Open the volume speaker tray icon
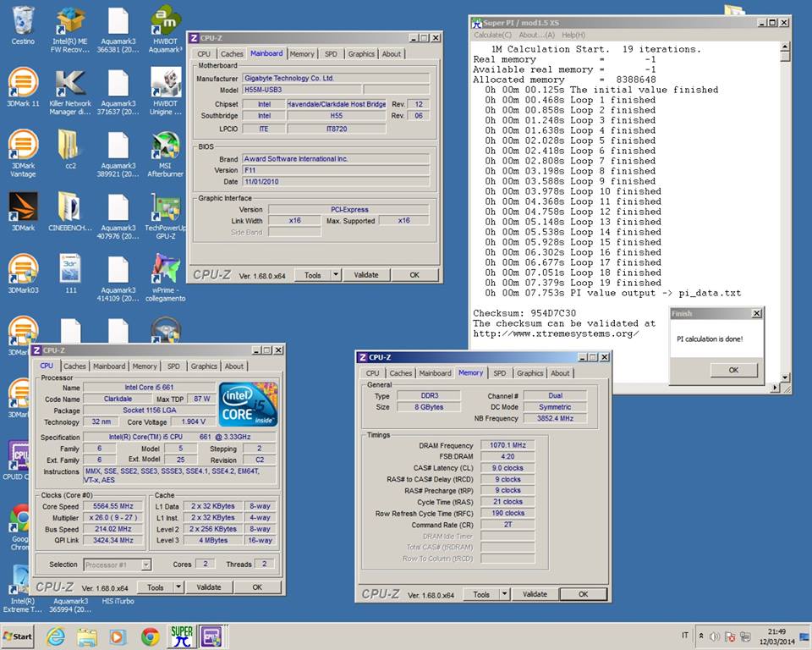Viewport: 812px width, 650px height. [715, 636]
